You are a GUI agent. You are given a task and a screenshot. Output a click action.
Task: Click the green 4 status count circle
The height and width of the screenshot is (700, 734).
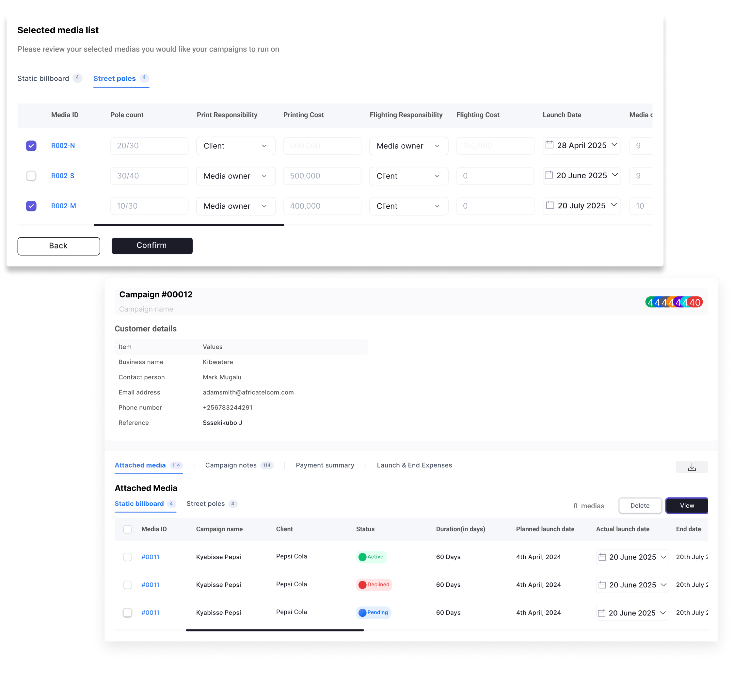(650, 302)
